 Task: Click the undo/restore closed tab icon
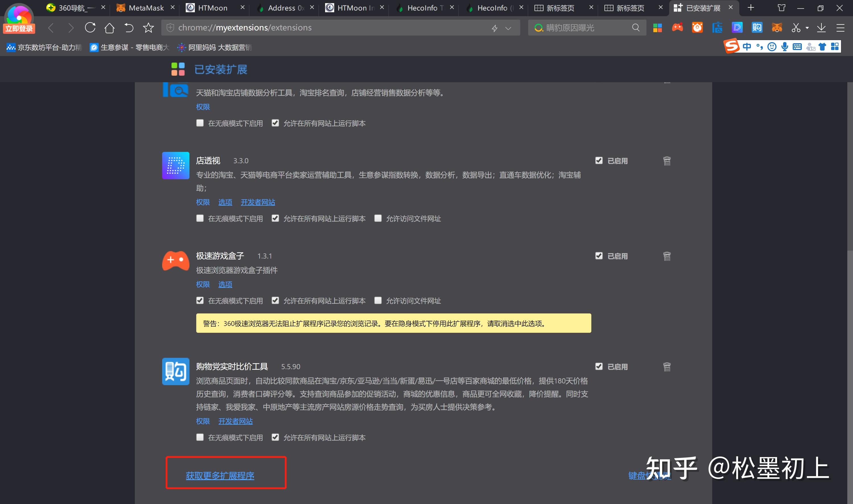129,28
